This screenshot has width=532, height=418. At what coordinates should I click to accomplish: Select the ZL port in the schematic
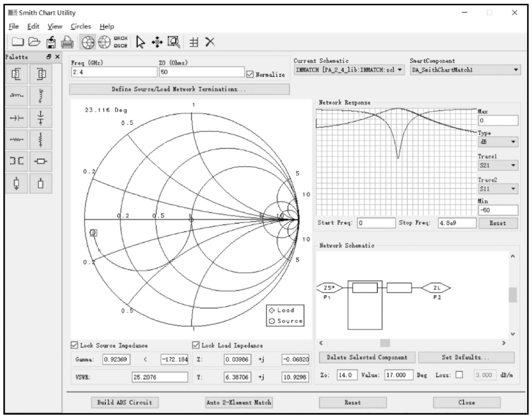[436, 288]
